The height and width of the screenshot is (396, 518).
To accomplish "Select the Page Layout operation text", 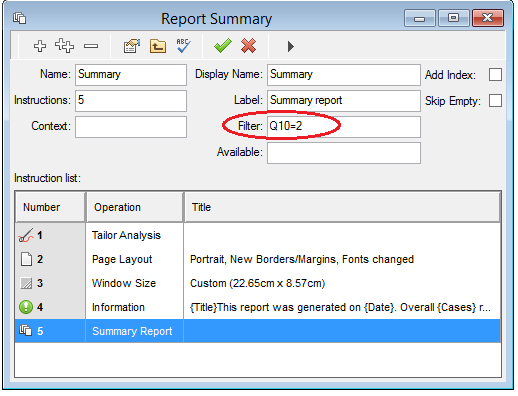I will 122,259.
